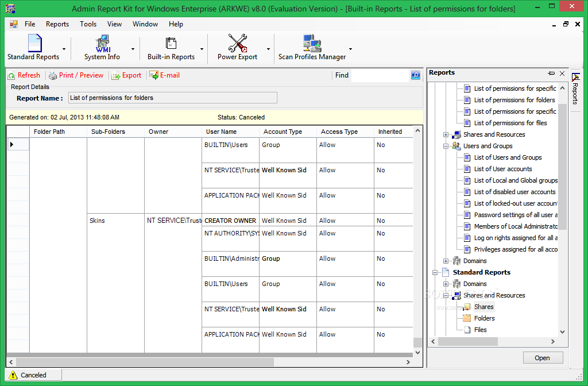588x386 pixels.
Task: Click the Account Type column header
Action: tap(288, 132)
